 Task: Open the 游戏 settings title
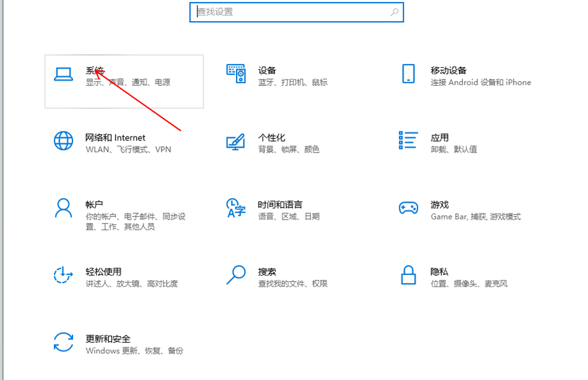[439, 204]
